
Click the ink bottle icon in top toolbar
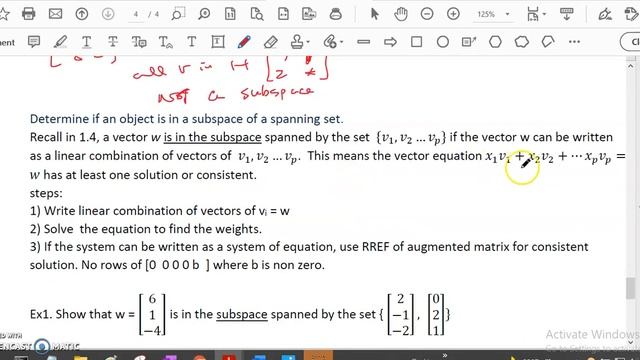(x=336, y=14)
